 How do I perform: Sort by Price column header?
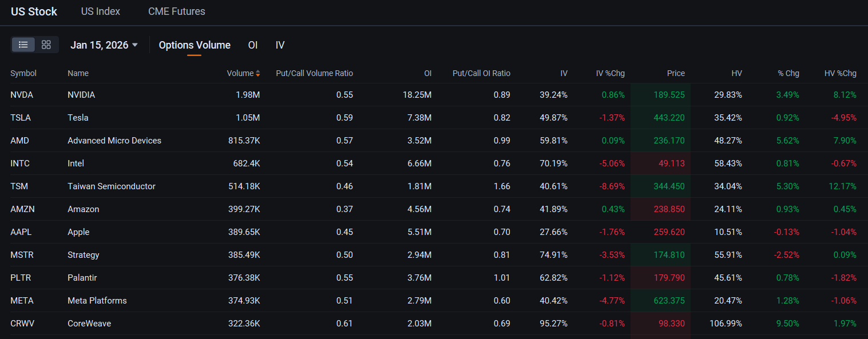pyautogui.click(x=676, y=73)
